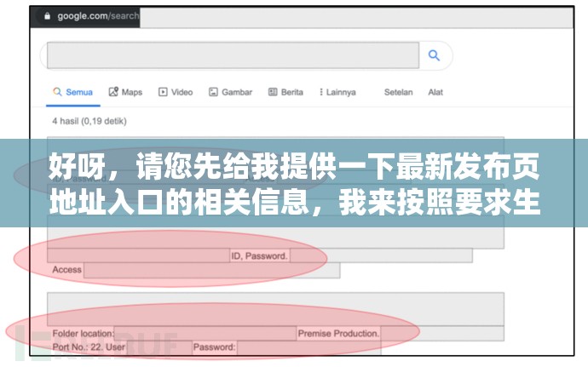The image size is (588, 367).
Task: Click the 'Premise Production.' snippet text
Action: pos(338,333)
